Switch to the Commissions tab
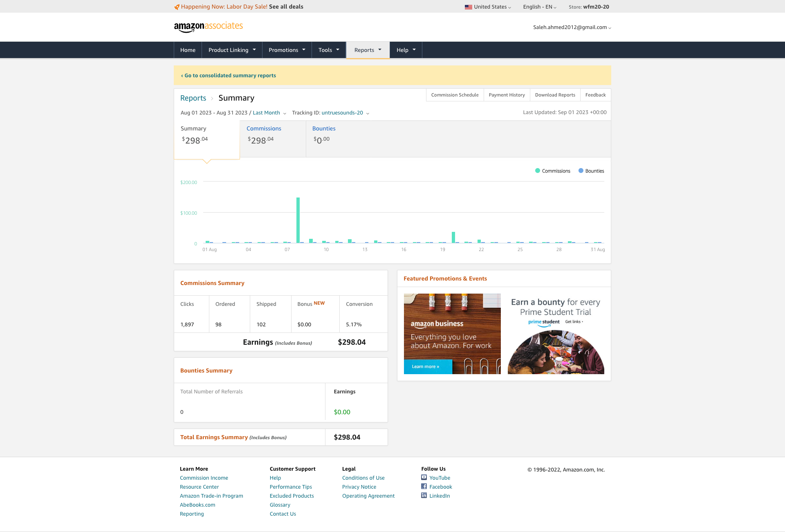This screenshot has height=532, width=785. coord(273,139)
